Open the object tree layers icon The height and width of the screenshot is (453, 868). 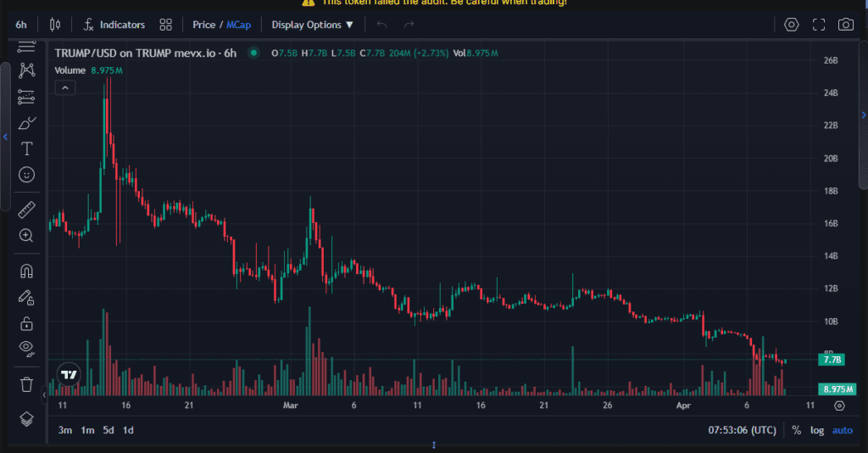pyautogui.click(x=26, y=419)
